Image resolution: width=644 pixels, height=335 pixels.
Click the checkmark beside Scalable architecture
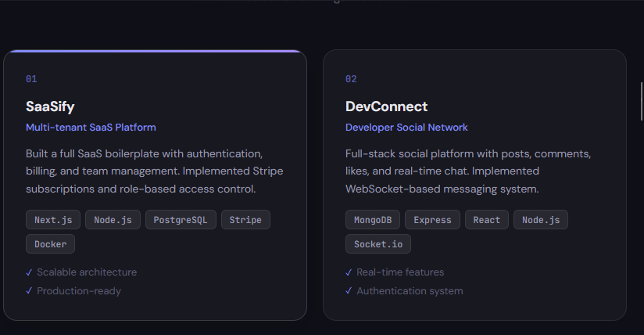pos(29,272)
